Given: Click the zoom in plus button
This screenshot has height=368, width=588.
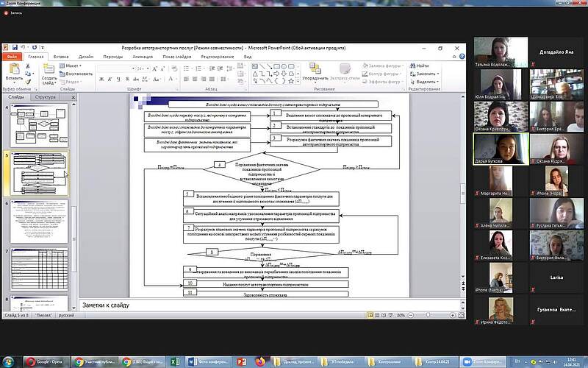Looking at the screenshot, I should pos(453,315).
